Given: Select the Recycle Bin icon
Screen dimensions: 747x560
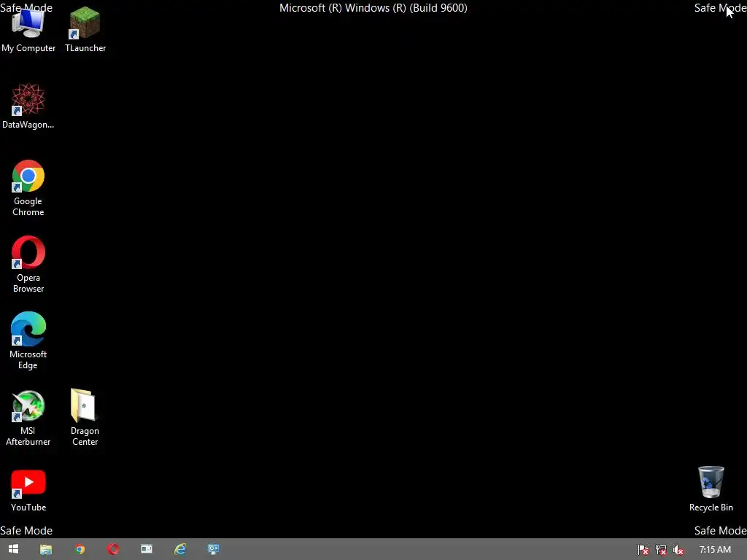Looking at the screenshot, I should coord(711,489).
